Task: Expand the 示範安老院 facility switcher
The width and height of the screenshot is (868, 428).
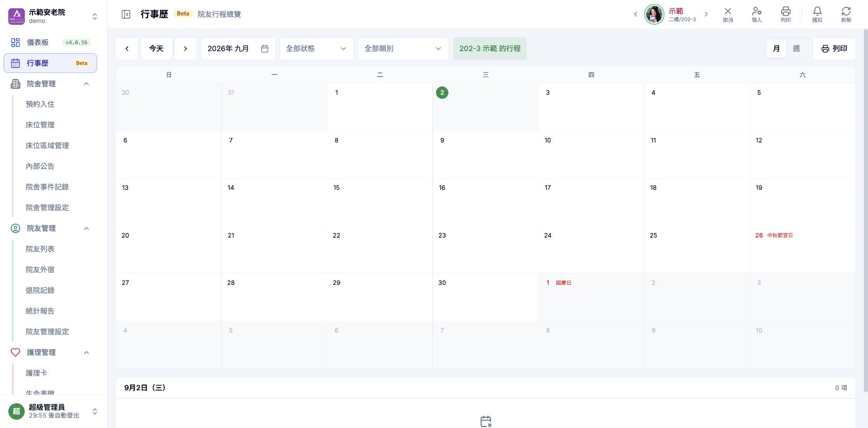Action: (x=95, y=17)
